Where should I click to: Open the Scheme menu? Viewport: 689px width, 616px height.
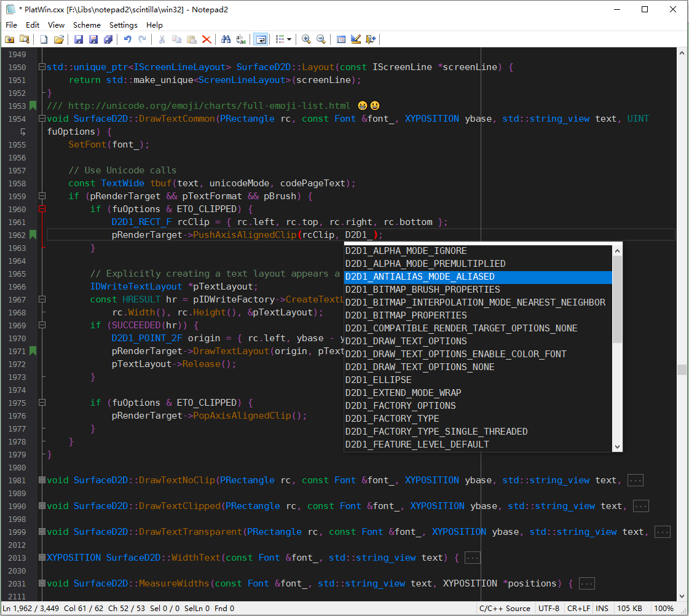click(x=87, y=25)
